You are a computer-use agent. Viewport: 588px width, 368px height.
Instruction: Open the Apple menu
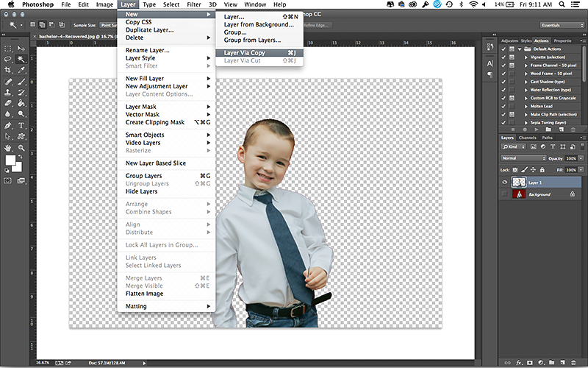point(11,4)
